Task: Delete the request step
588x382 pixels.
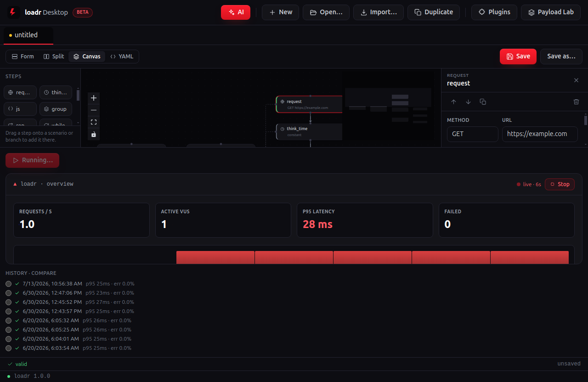Action: (x=576, y=102)
